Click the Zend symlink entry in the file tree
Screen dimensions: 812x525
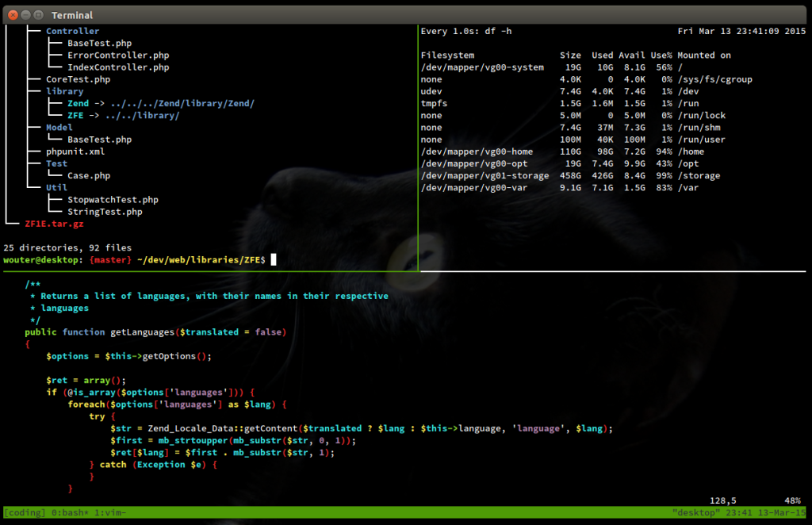[x=78, y=103]
